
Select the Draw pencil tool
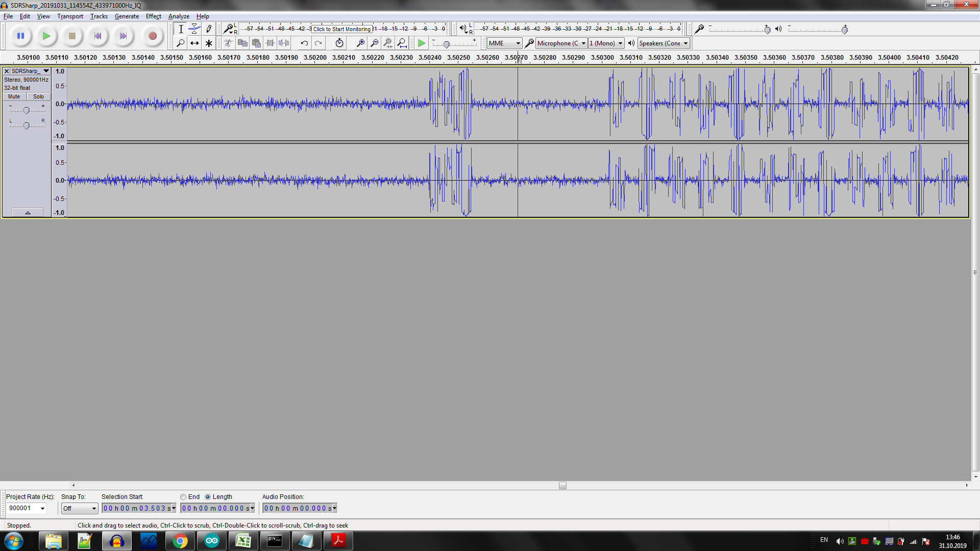coord(208,29)
